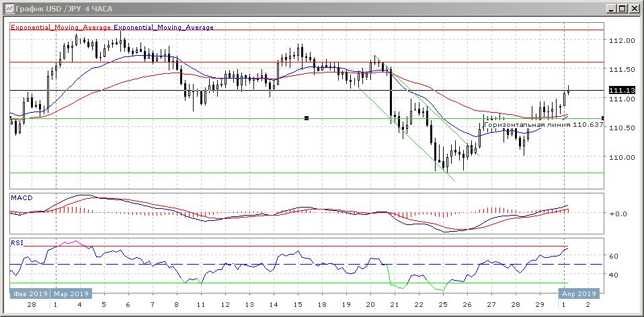Click the 112.00 price axis label
Image resolution: width=644 pixels, height=317 pixels.
click(x=621, y=40)
